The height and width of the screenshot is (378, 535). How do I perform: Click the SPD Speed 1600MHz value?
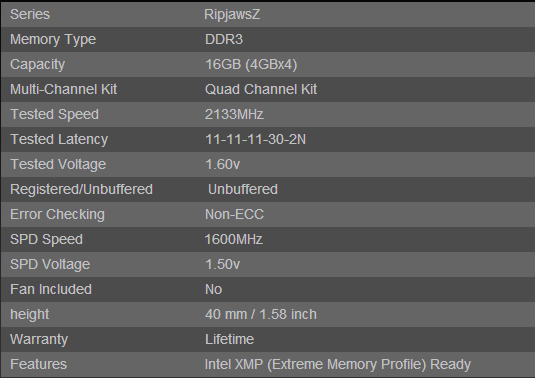pyautogui.click(x=233, y=239)
